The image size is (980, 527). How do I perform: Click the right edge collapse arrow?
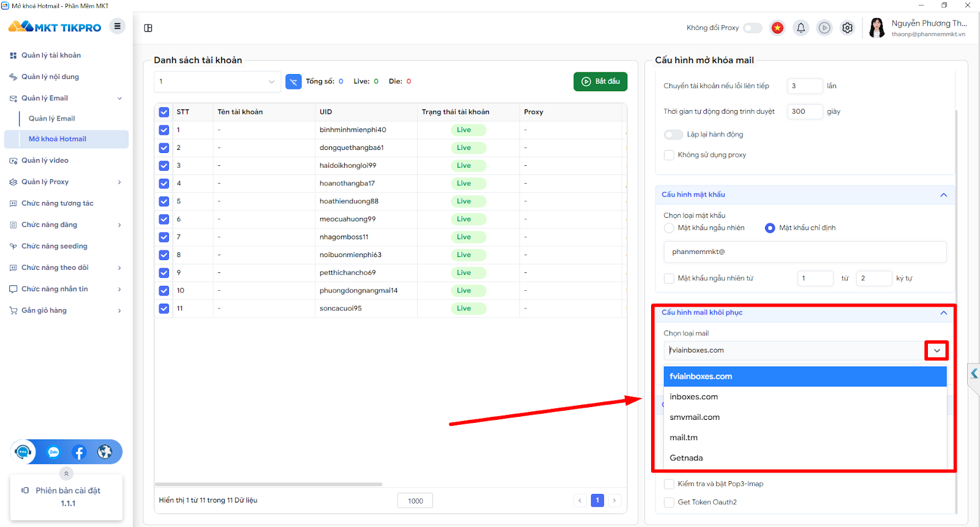974,373
